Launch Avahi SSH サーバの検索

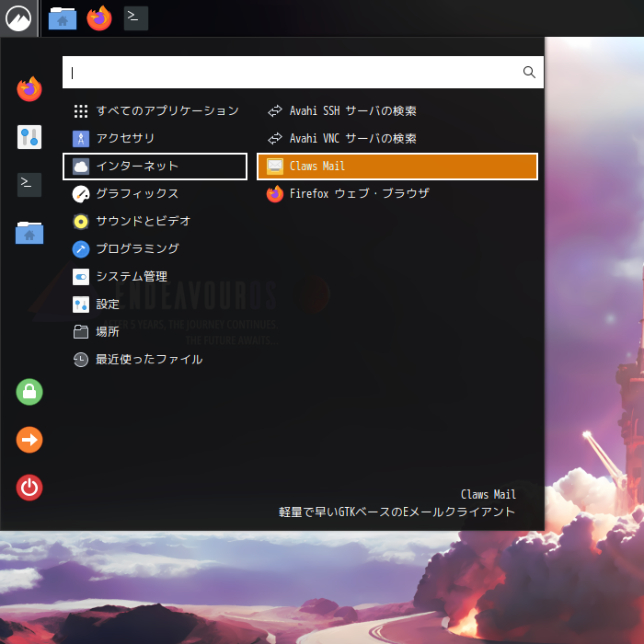(397, 111)
